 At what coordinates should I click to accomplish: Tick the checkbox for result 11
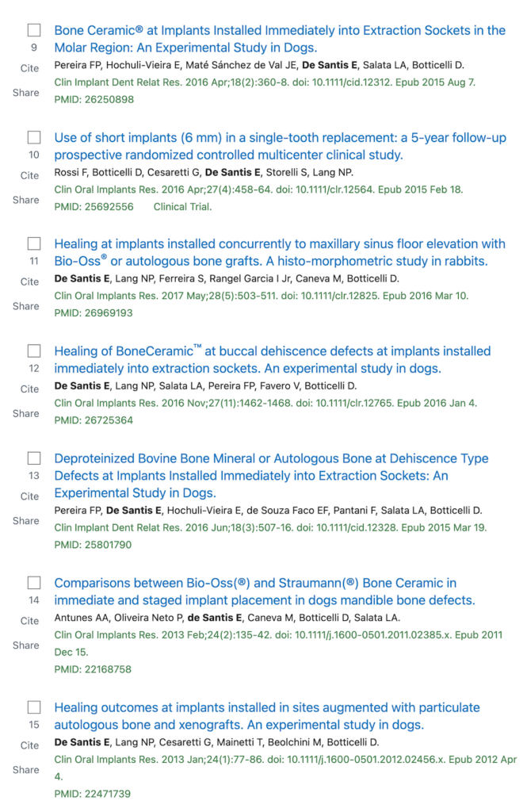pos(34,243)
